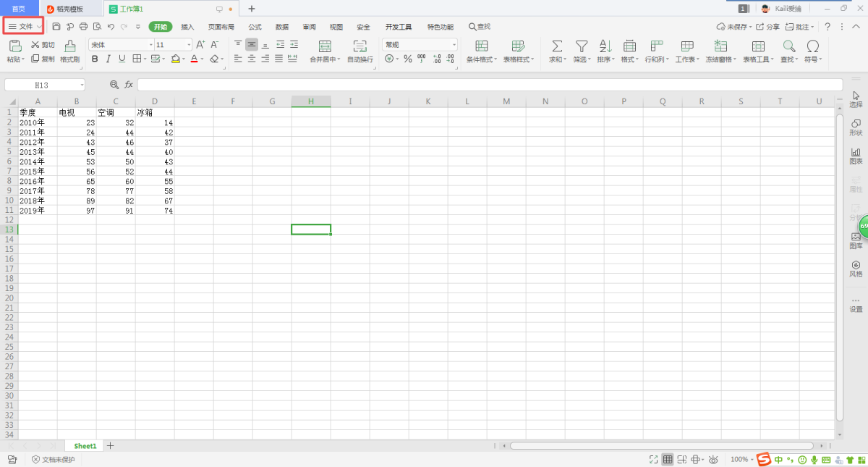Image resolution: width=868 pixels, height=467 pixels.
Task: Click the format painter icon
Action: tap(69, 46)
